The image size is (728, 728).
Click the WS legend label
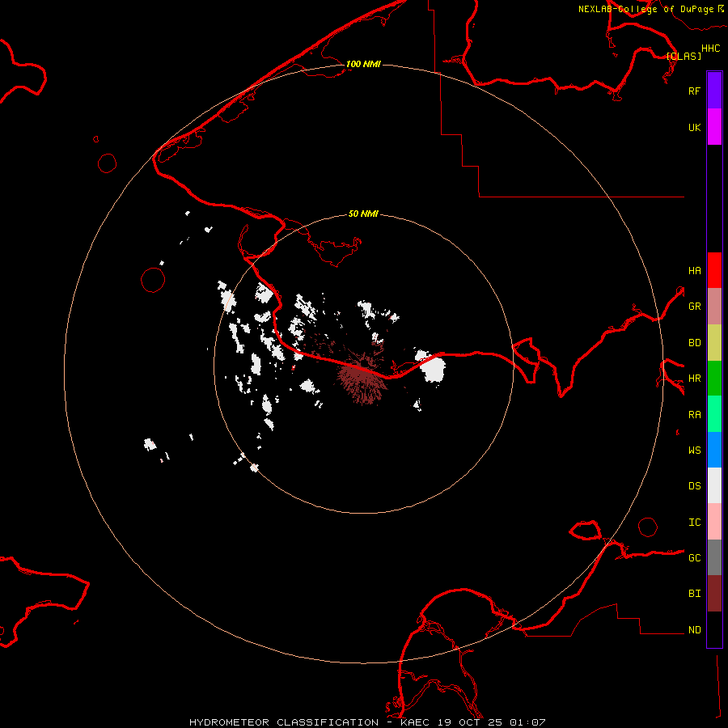pos(694,450)
